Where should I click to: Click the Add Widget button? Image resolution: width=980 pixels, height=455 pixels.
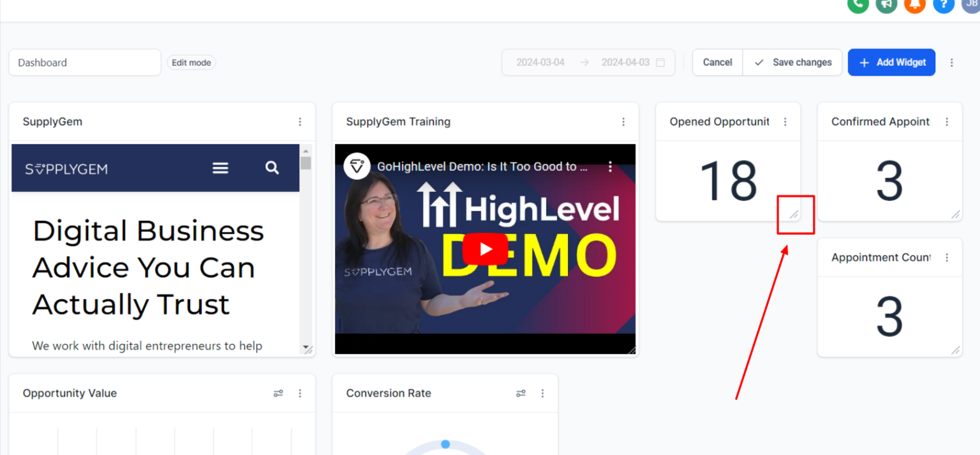[x=891, y=62]
